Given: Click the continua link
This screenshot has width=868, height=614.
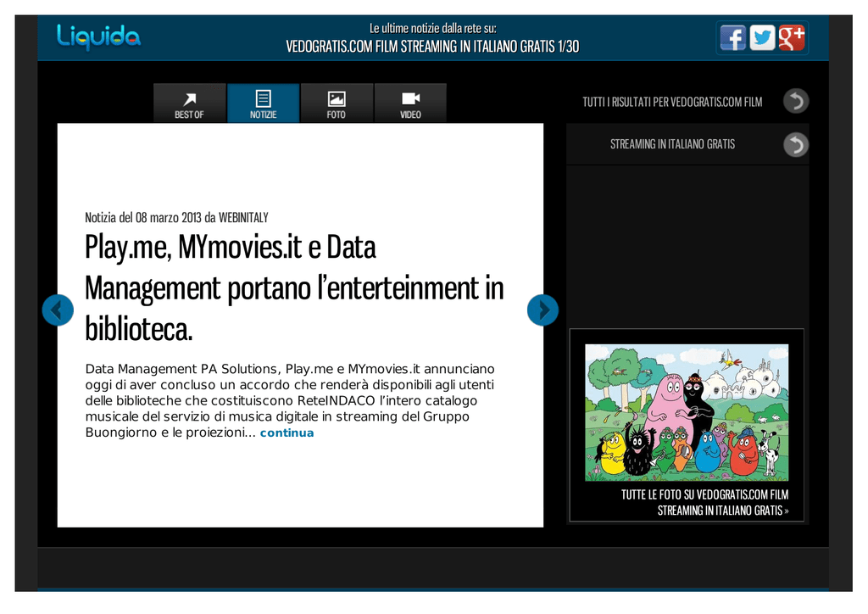Looking at the screenshot, I should click(x=287, y=433).
